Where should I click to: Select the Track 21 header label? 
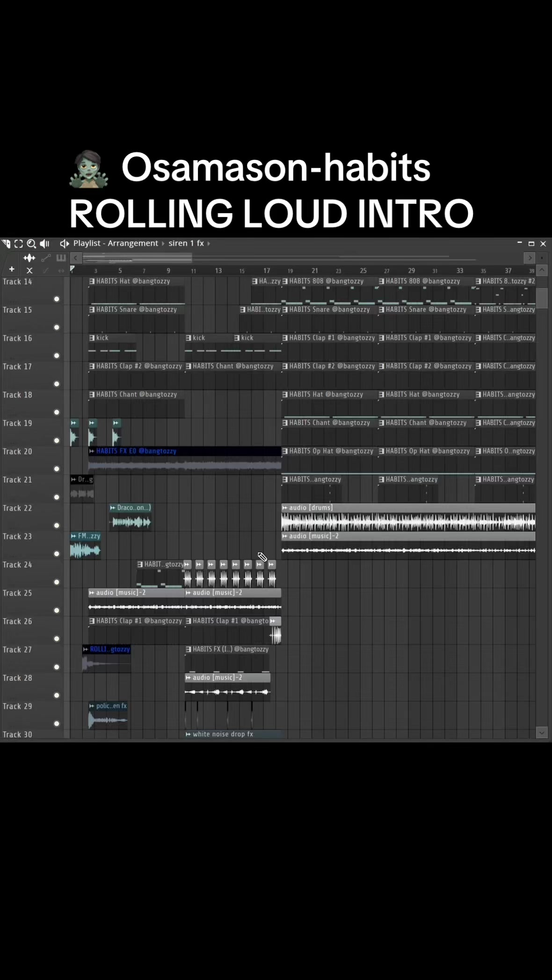click(x=17, y=480)
